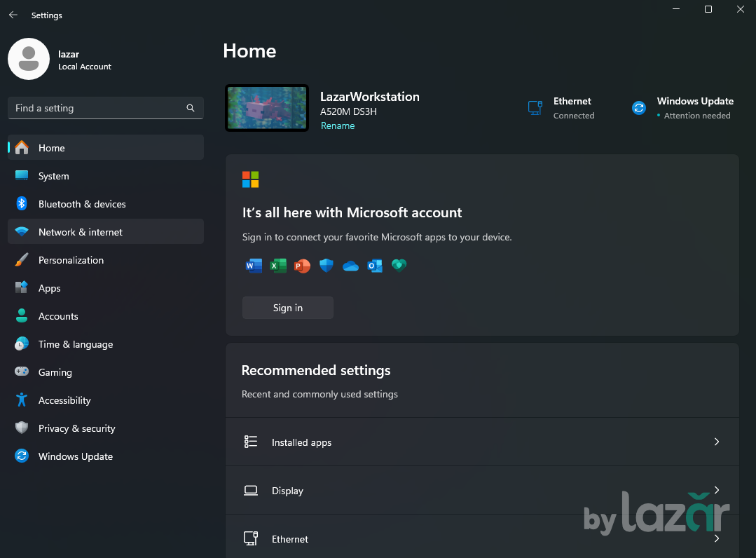Click the search magnifier icon
This screenshot has width=756, height=558.
(191, 108)
